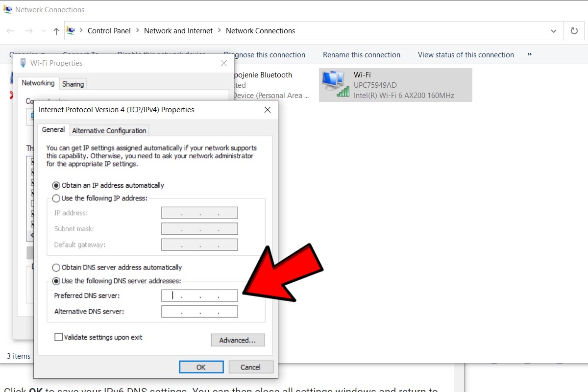Click the toolbar overflow chevron
Screen dimensions: 588x392
click(x=529, y=54)
